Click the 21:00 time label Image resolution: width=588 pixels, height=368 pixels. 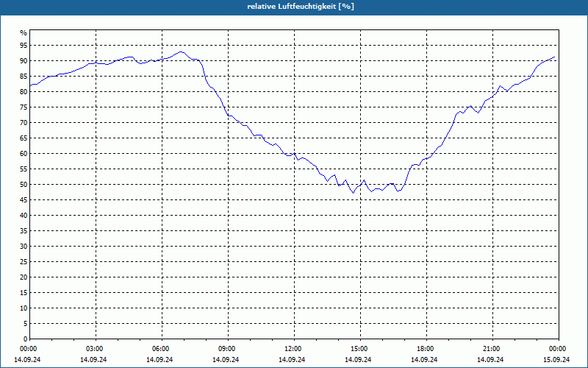tap(491, 349)
